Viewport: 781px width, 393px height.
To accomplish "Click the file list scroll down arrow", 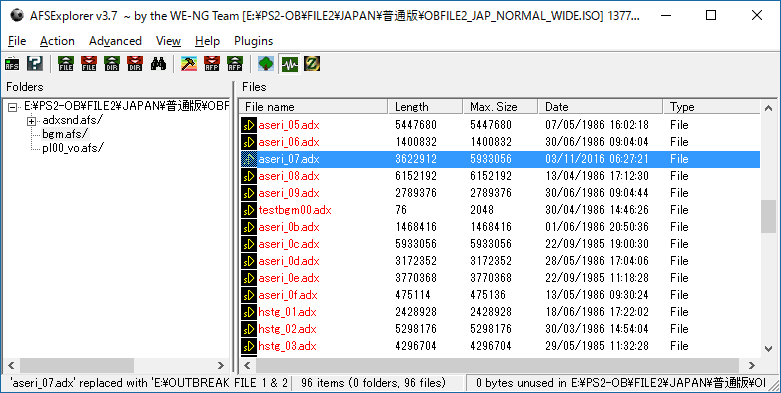I will point(769,349).
